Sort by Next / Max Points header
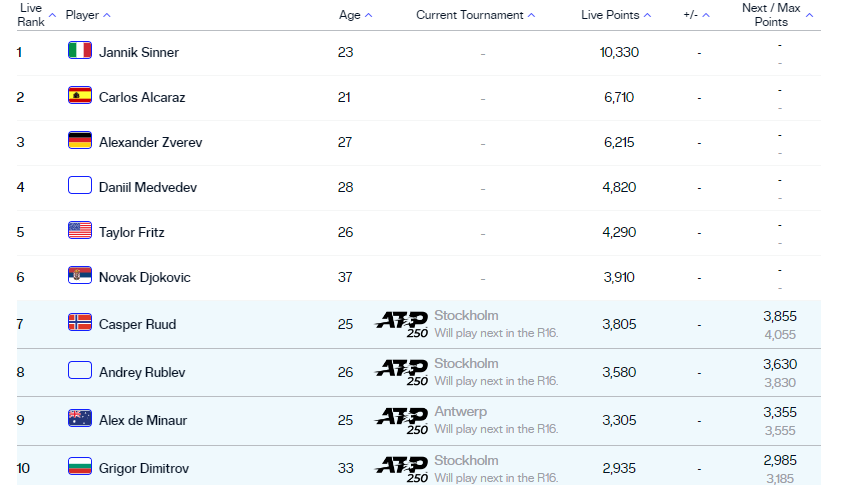Viewport: 842px width, 485px height. tap(777, 14)
